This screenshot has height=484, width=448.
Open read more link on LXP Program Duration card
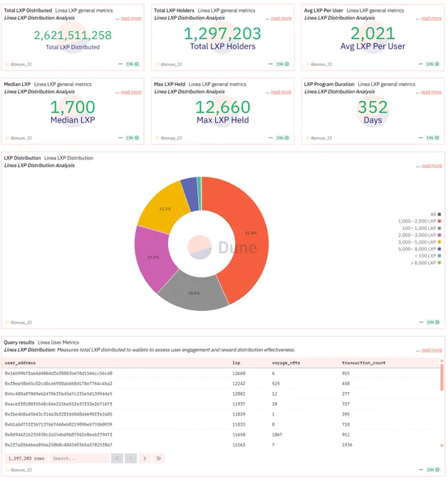tap(431, 92)
